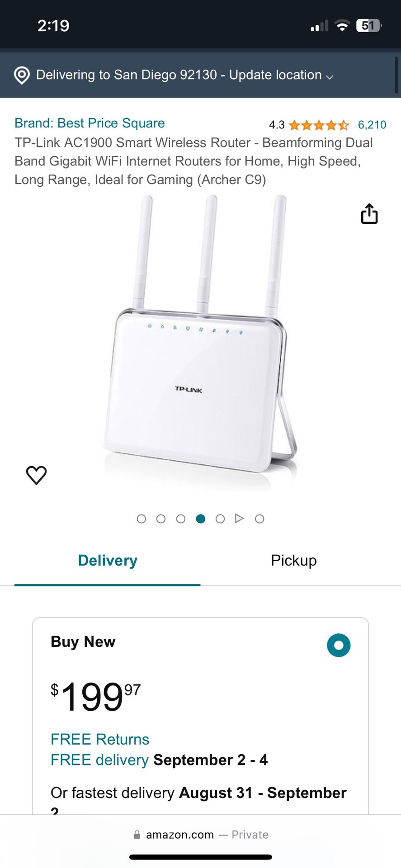Tap the battery indicator in status bar
The height and width of the screenshot is (868, 401).
[x=369, y=26]
